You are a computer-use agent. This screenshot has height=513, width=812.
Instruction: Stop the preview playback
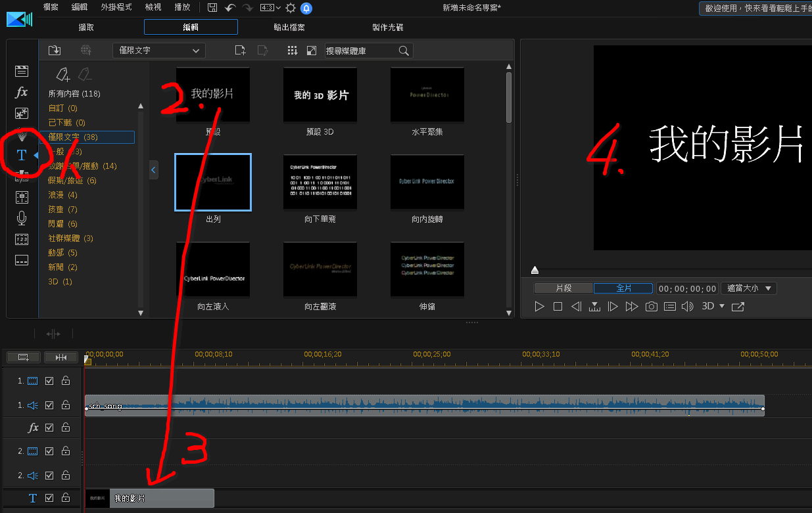click(558, 306)
